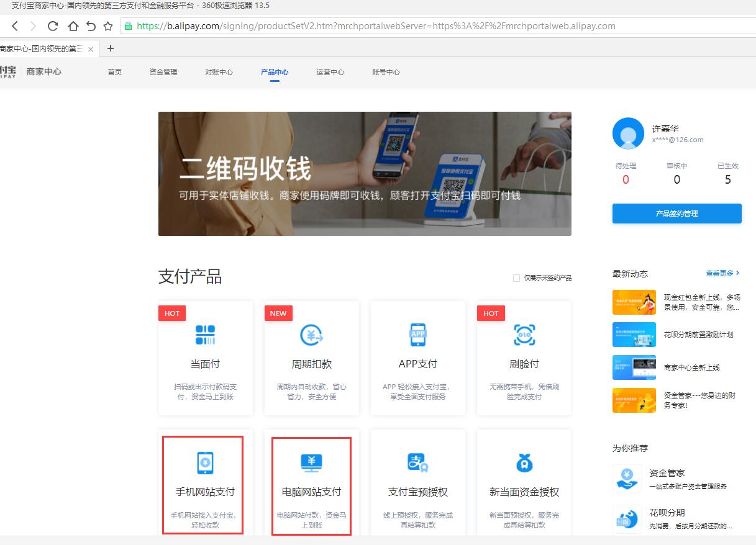The width and height of the screenshot is (756, 545).
Task: Bookmark this page with the star icon
Action: (x=108, y=26)
